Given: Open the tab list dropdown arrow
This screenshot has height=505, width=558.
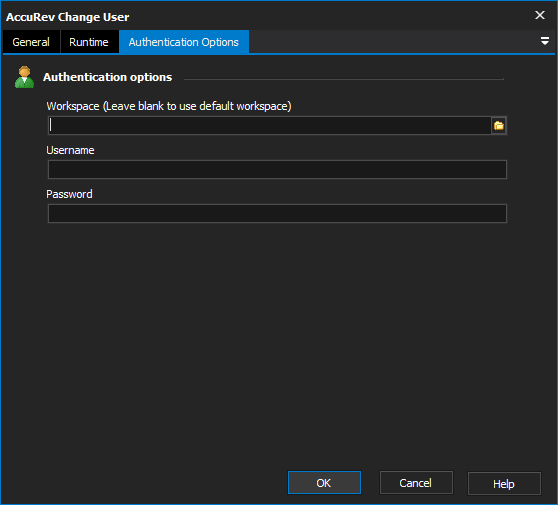Looking at the screenshot, I should pyautogui.click(x=544, y=41).
